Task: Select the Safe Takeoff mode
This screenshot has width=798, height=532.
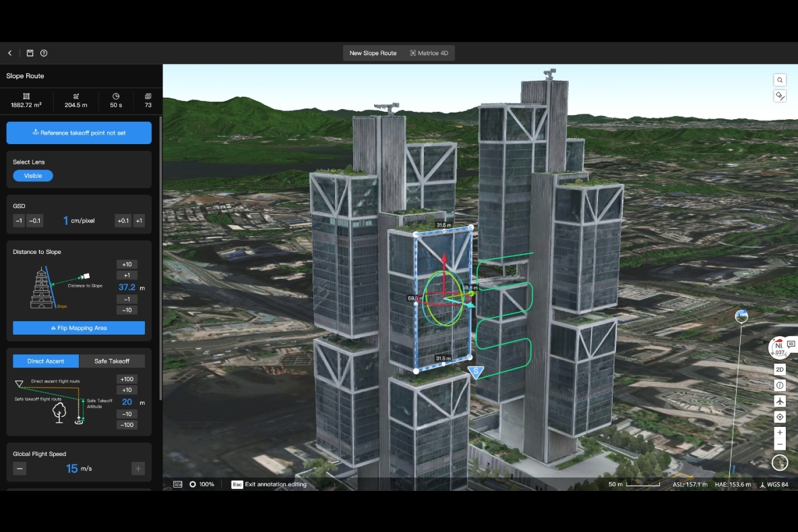Action: pyautogui.click(x=112, y=361)
